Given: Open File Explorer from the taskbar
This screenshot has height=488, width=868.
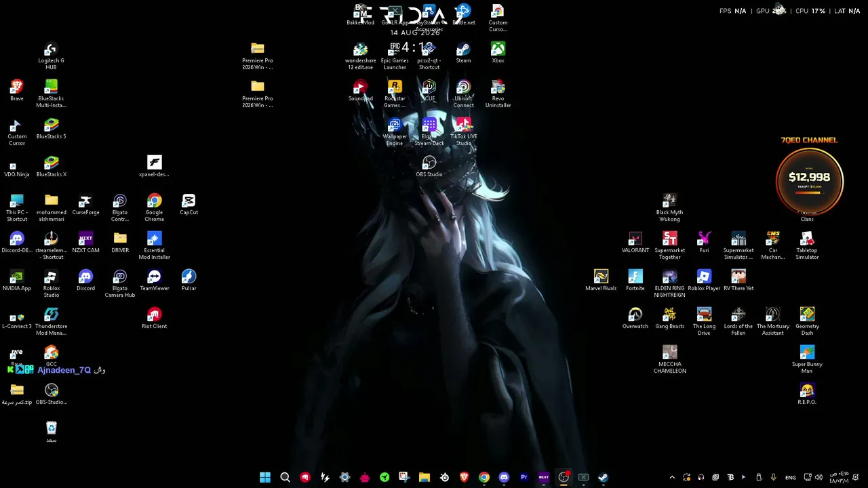Looking at the screenshot, I should (424, 477).
